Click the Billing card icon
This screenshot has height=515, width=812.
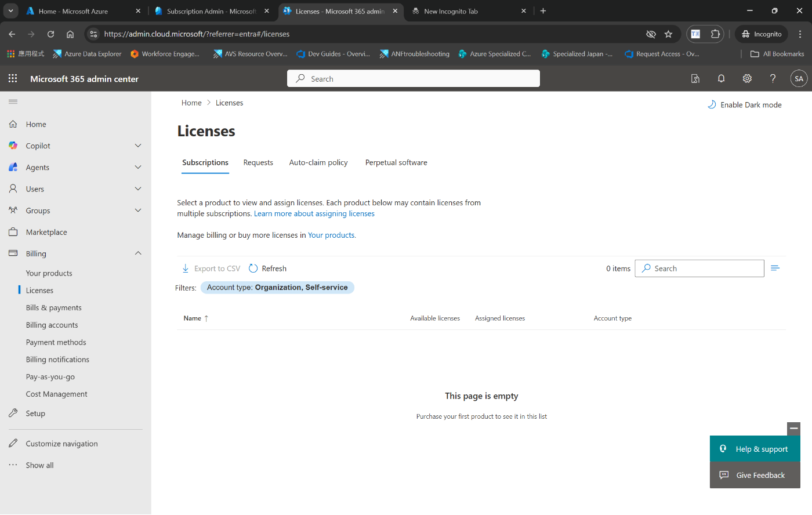click(x=13, y=253)
